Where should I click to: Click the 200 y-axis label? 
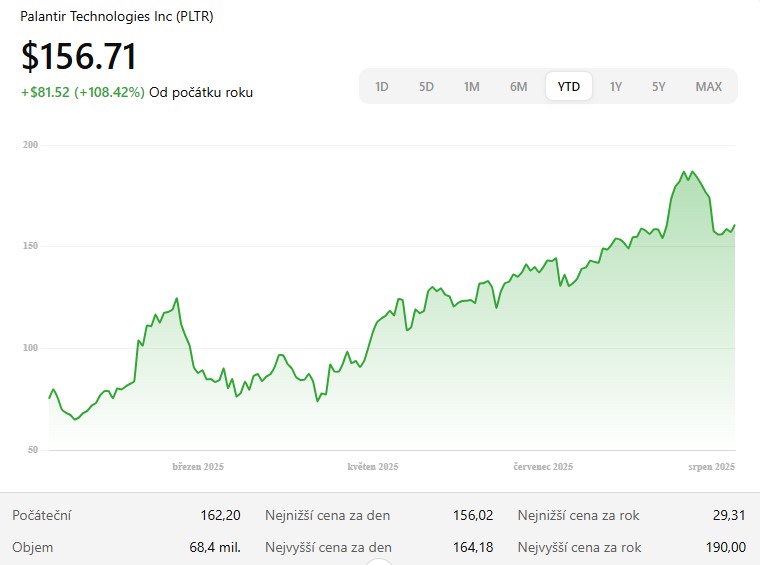click(30, 144)
